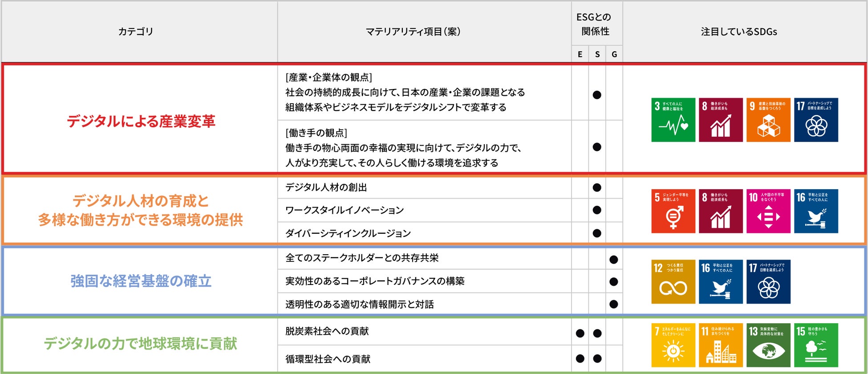This screenshot has height=374, width=868.
Task: Click the カテゴリ column header
Action: [x=136, y=32]
